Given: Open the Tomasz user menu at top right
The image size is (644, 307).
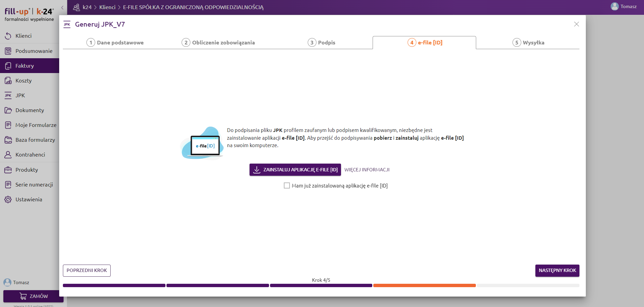Looking at the screenshot, I should point(624,7).
